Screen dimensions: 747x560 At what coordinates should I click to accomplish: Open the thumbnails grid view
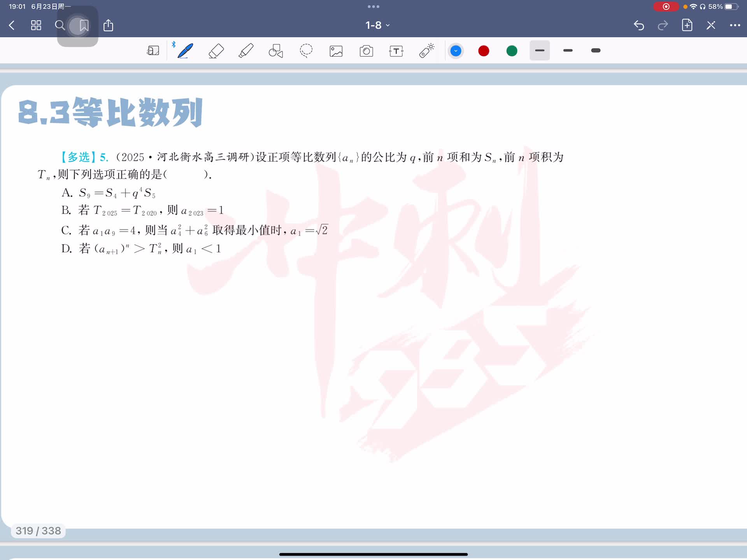coord(36,26)
